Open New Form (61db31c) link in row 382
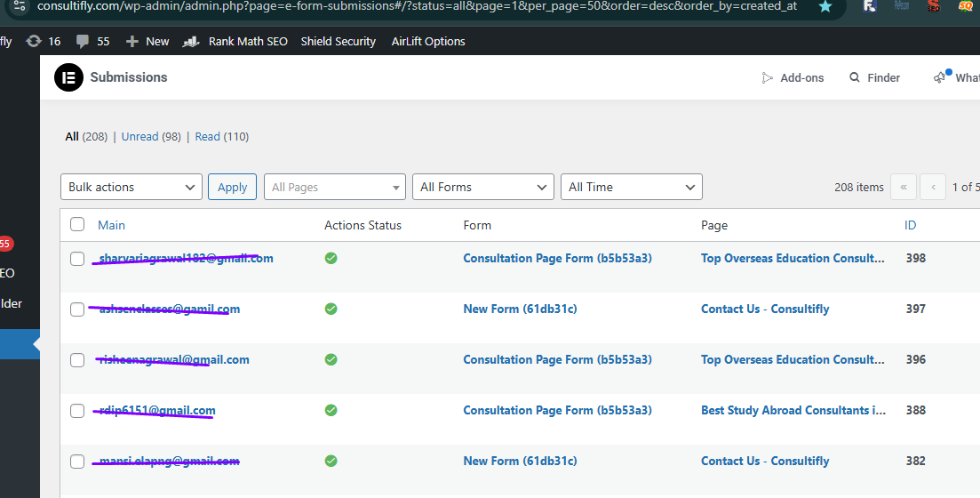This screenshot has height=498, width=980. [520, 461]
